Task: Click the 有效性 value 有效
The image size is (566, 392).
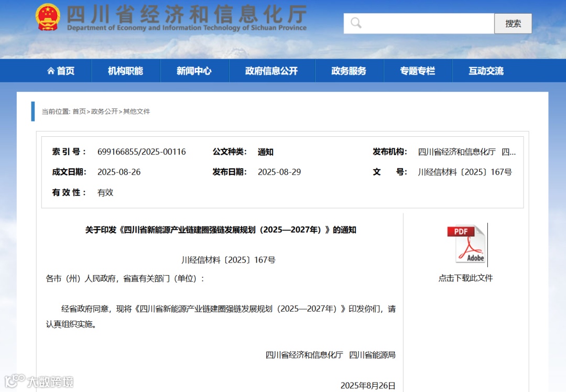Action: coord(105,193)
